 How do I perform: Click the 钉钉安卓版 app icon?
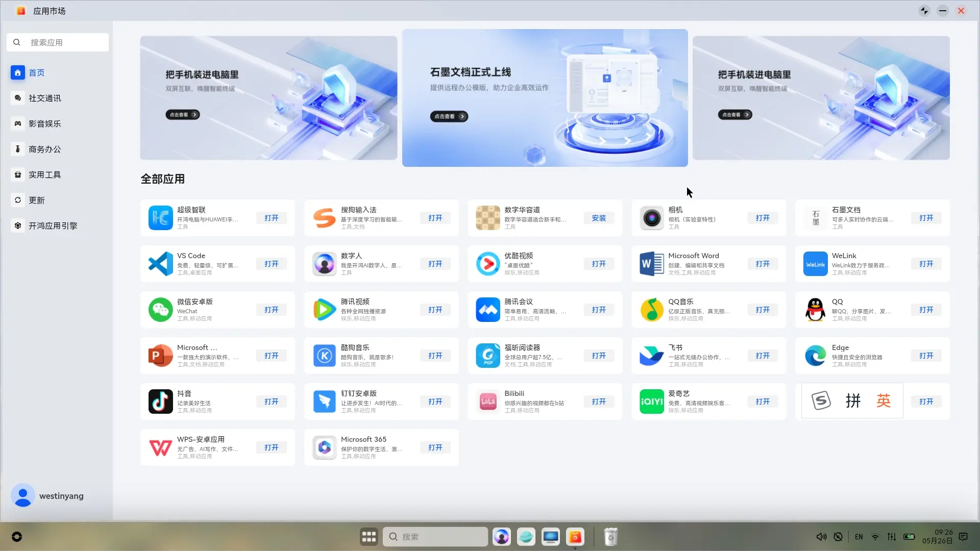(x=324, y=402)
